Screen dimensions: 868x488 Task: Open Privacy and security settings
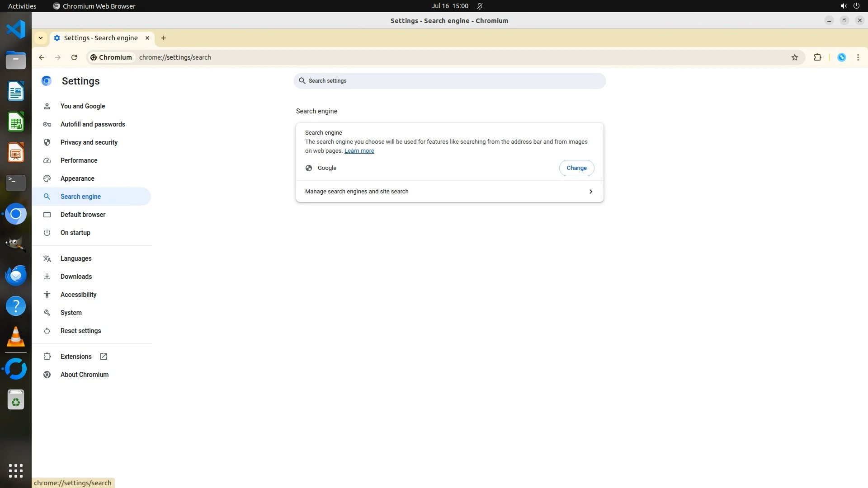click(89, 142)
